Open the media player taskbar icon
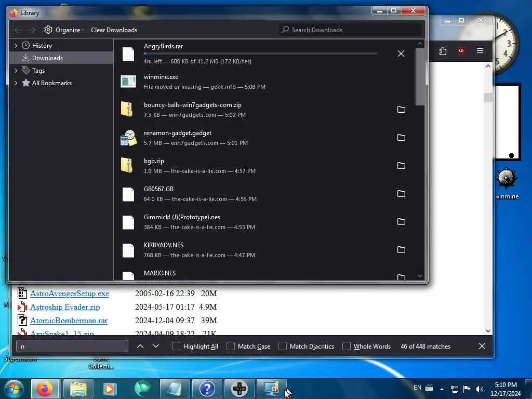Image resolution: width=532 pixels, height=399 pixels. coord(110,389)
